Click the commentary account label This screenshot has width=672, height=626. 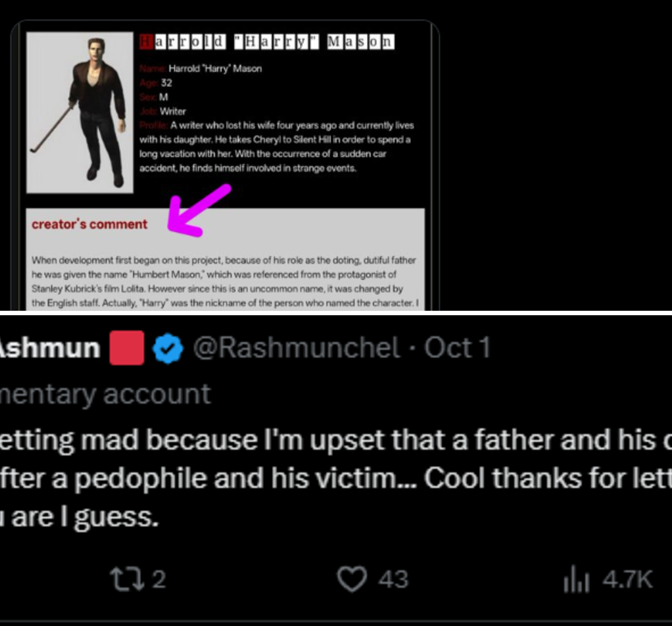point(105,395)
